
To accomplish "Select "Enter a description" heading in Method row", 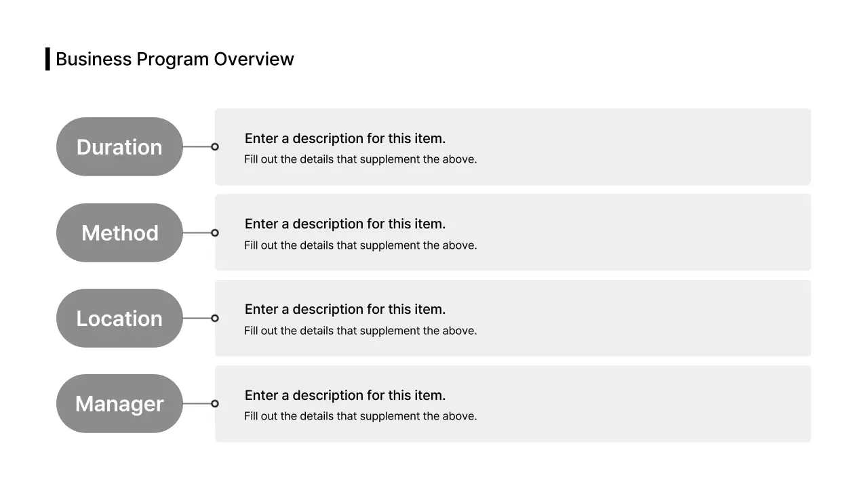I will (x=345, y=224).
